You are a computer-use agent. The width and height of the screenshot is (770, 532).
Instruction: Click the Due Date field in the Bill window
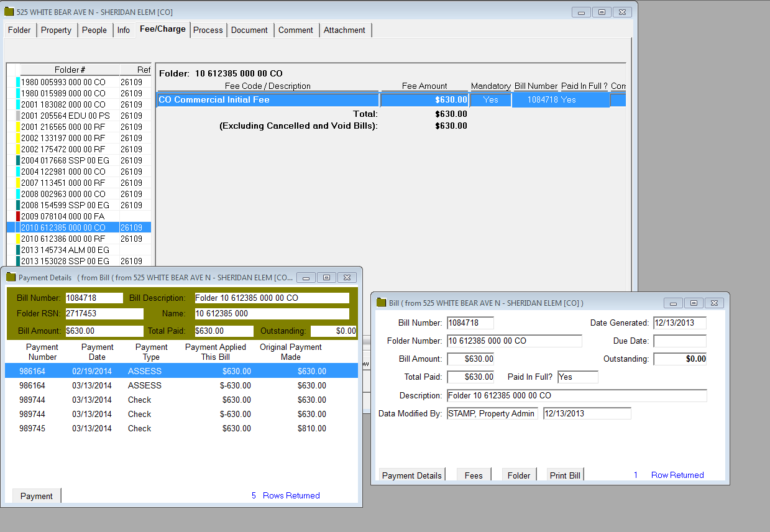pos(679,341)
